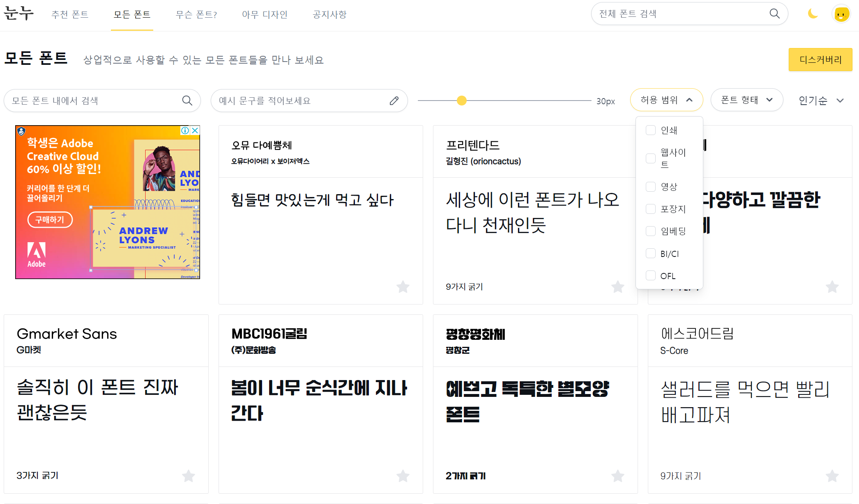The height and width of the screenshot is (504, 859).
Task: Open the user profile avatar
Action: (x=841, y=14)
